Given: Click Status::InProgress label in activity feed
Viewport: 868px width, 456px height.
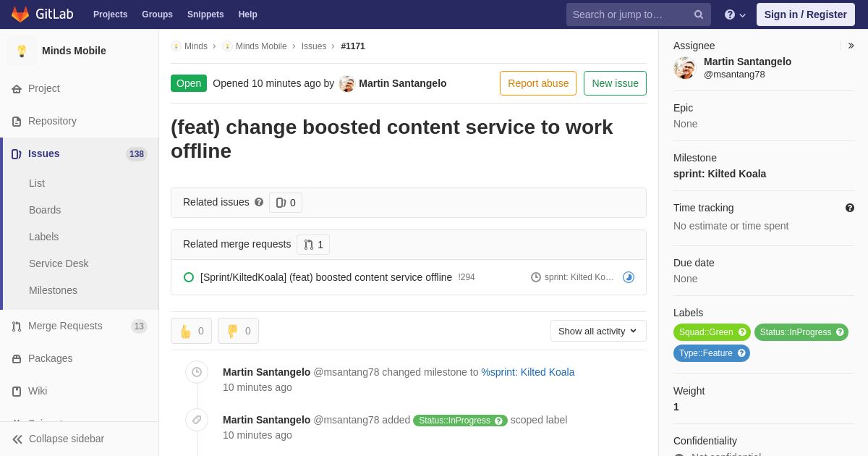Looking at the screenshot, I should (454, 421).
